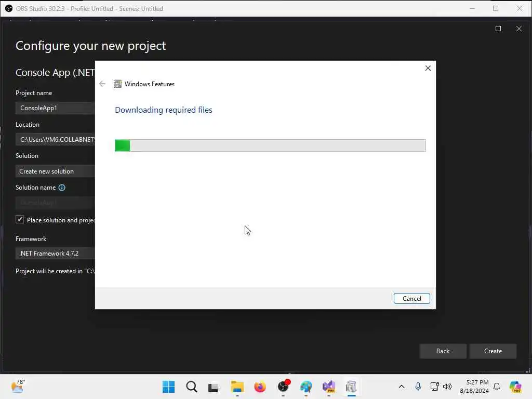
Task: Click 'Project will be created in' text
Action: 49,271
